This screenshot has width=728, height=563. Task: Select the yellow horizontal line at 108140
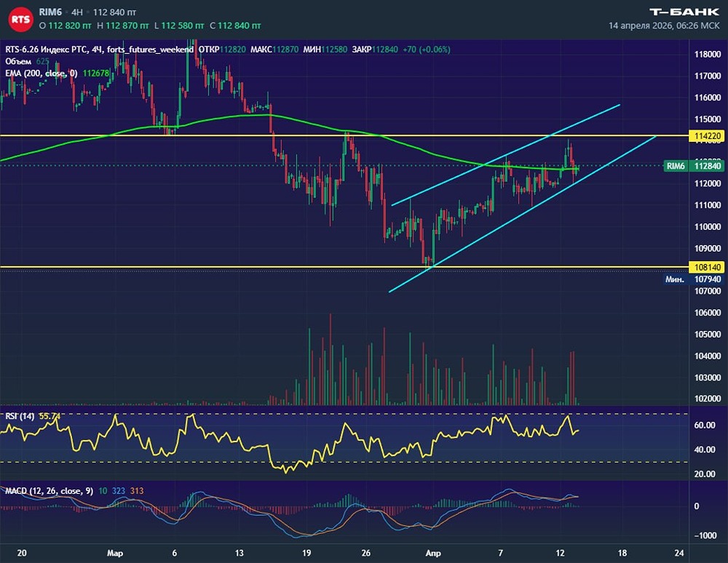click(x=344, y=267)
